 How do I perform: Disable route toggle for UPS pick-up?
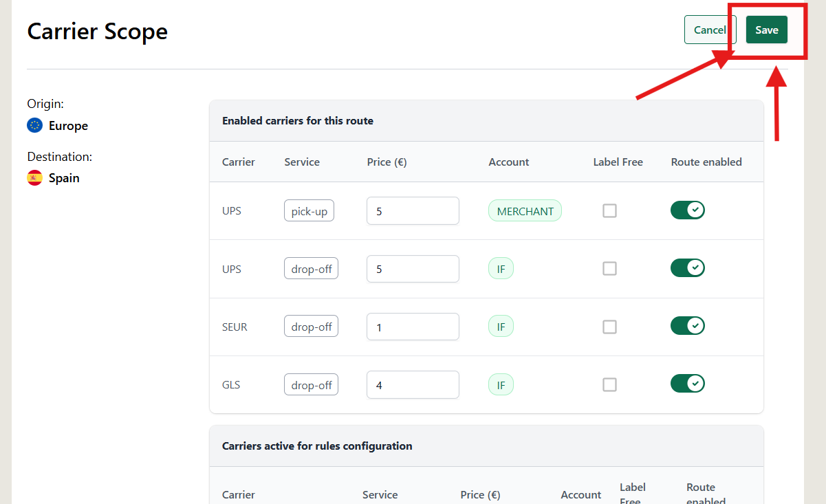click(x=688, y=210)
